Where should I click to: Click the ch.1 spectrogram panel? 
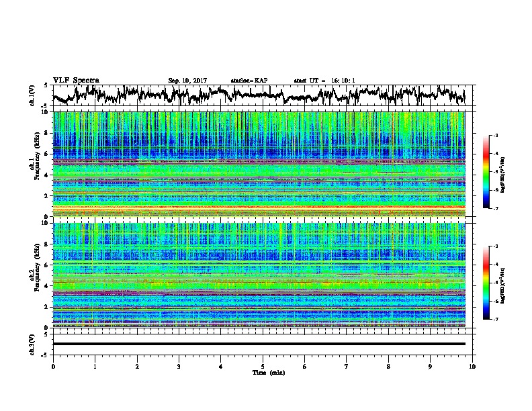(x=259, y=164)
